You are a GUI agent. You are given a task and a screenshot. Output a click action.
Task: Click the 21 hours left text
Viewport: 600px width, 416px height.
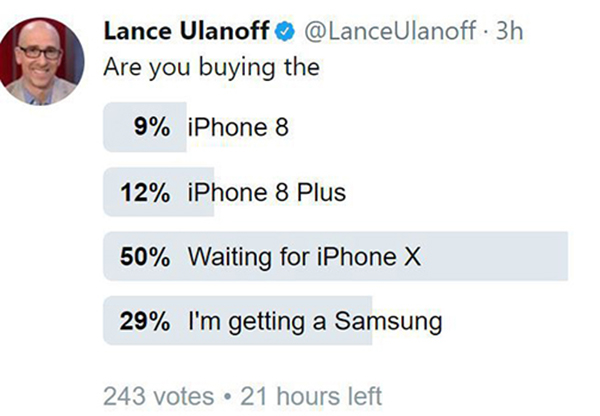point(303,395)
